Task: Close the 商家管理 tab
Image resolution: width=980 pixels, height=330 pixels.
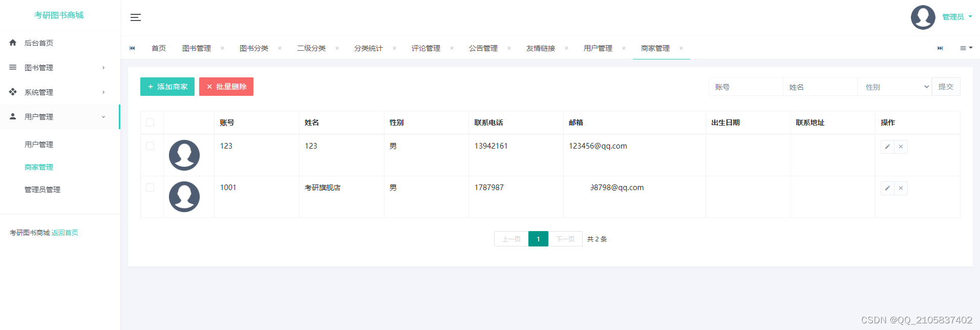Action: pos(681,48)
